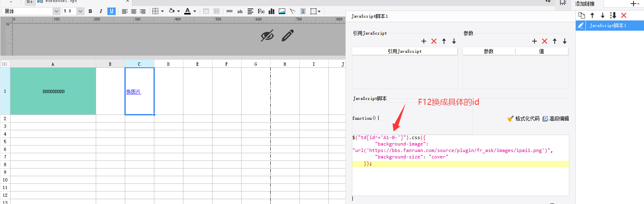Click the 值 table column header
Screen dimensions: 644x204
click(542, 51)
